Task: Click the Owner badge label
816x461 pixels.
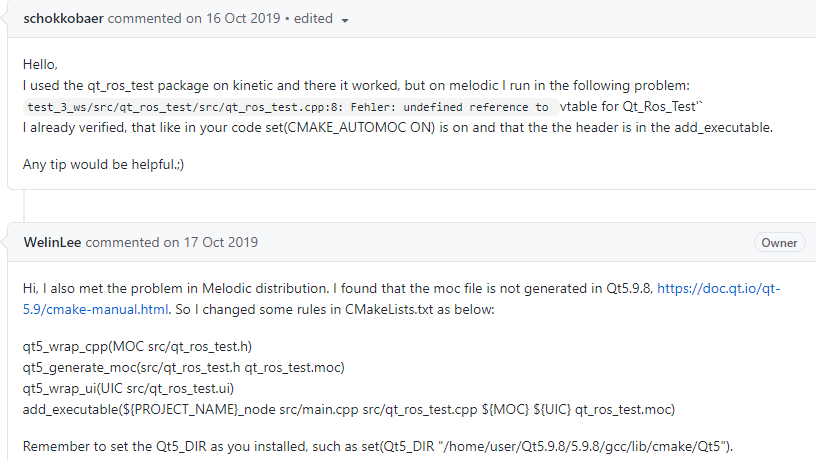Action: tap(779, 242)
